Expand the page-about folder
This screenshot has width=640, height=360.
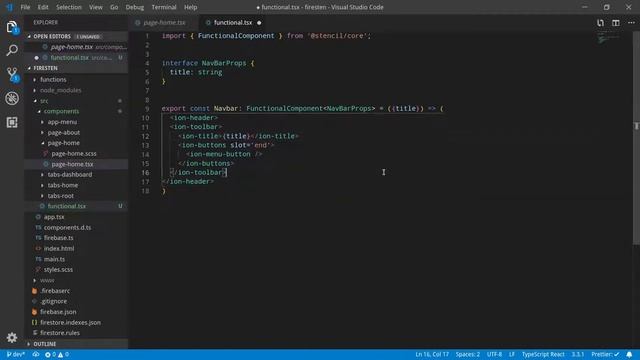point(64,133)
